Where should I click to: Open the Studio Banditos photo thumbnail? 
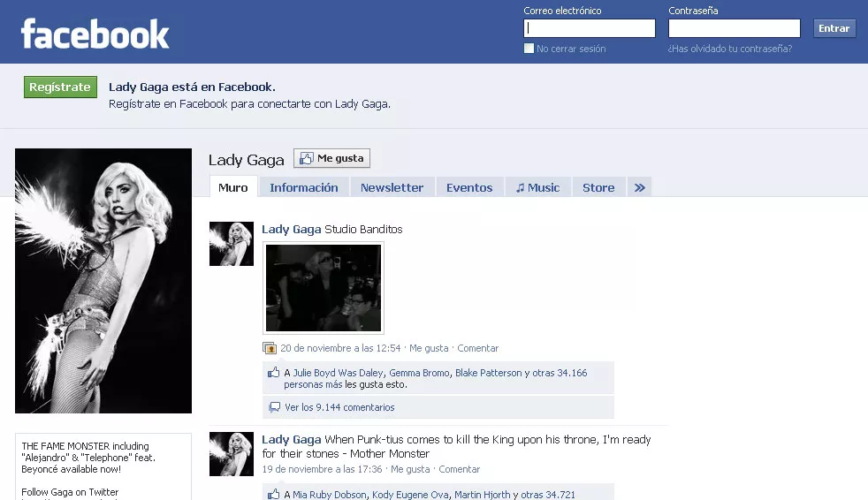pyautogui.click(x=324, y=288)
